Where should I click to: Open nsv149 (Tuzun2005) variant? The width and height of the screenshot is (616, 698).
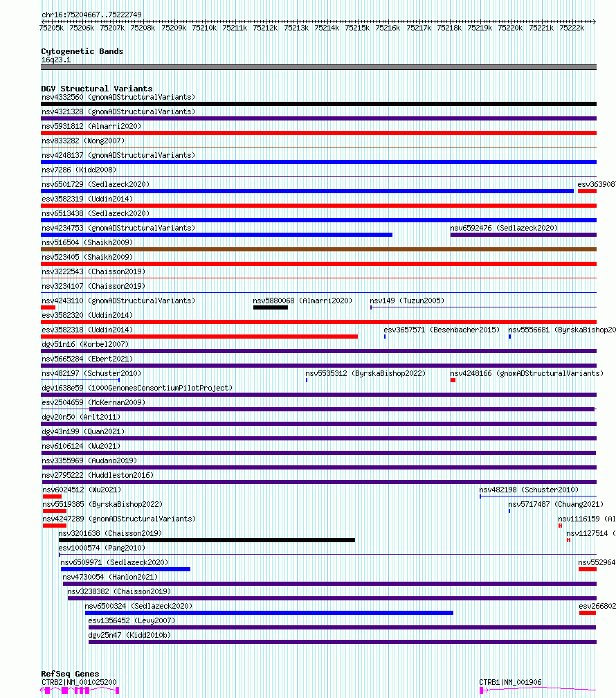(407, 301)
